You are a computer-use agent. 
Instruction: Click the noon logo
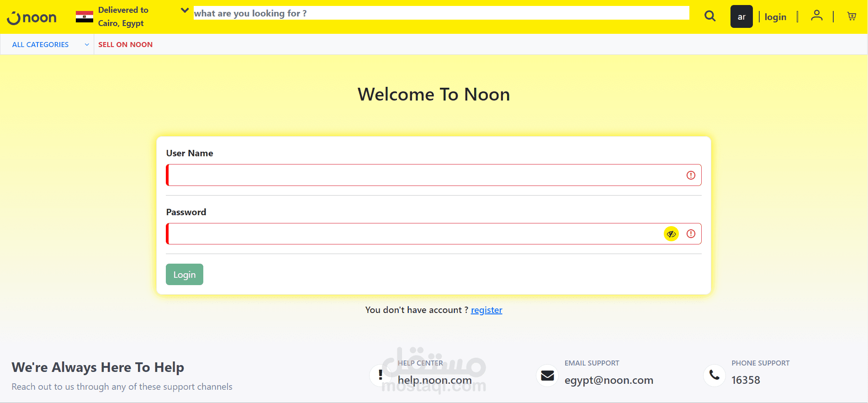pos(32,17)
